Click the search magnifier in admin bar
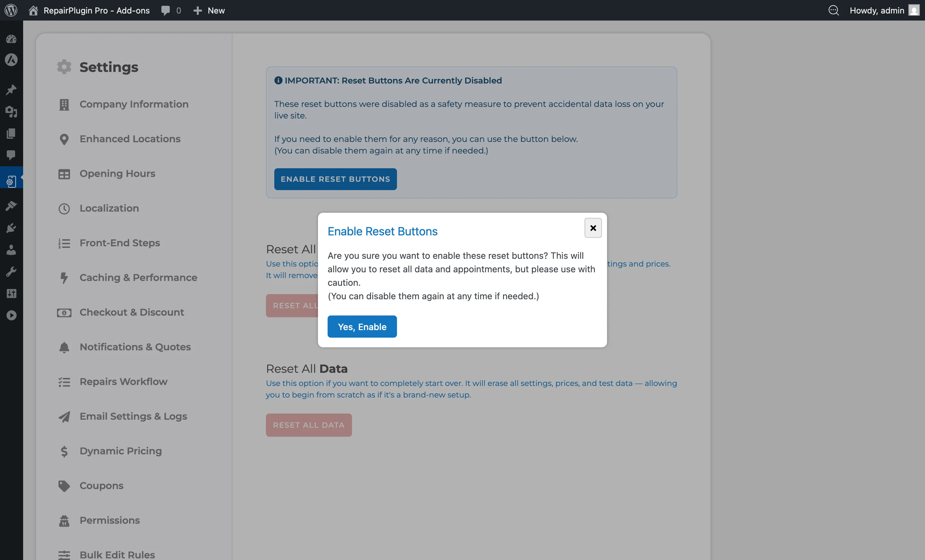This screenshot has height=560, width=925. point(834,10)
